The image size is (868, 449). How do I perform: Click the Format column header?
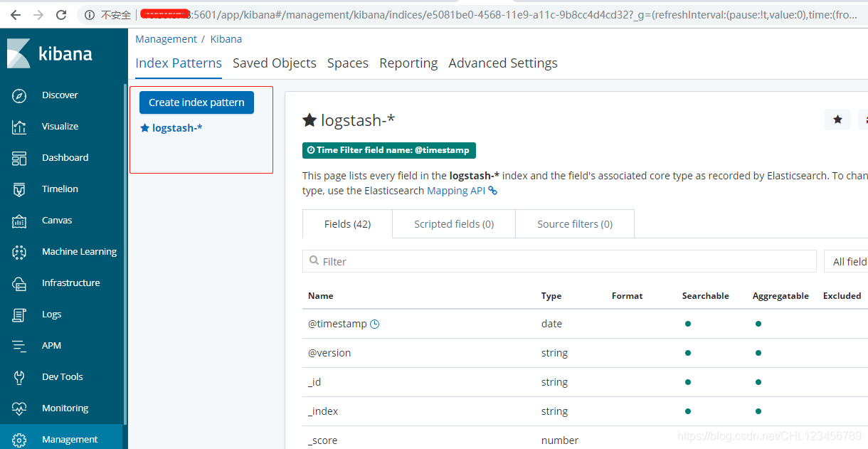coord(628,296)
